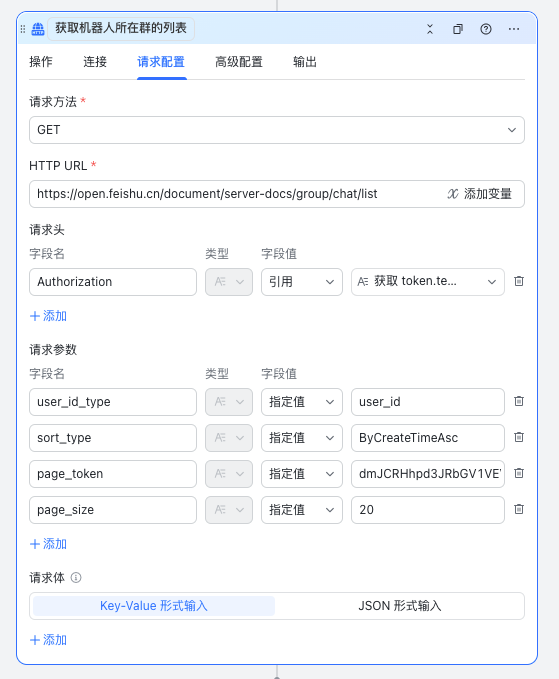The image size is (559, 679).
Task: Click the duplicate node icon in header
Action: (458, 29)
